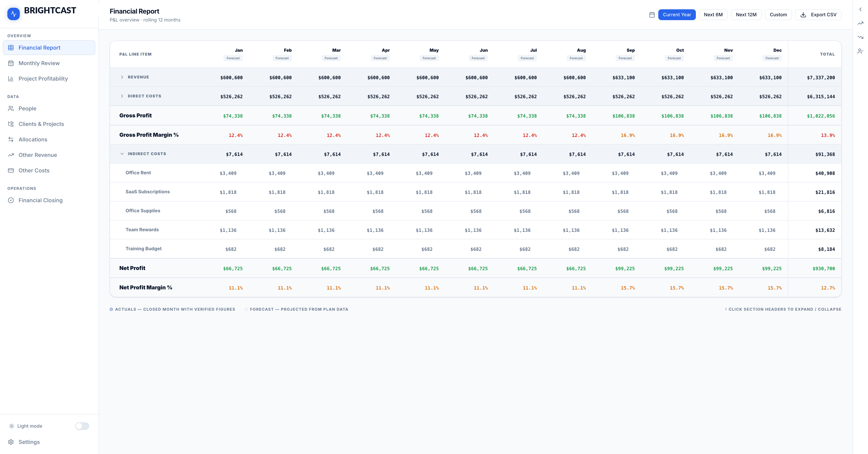The height and width of the screenshot is (454, 868).
Task: Click the Allocations arrows icon
Action: 11,139
